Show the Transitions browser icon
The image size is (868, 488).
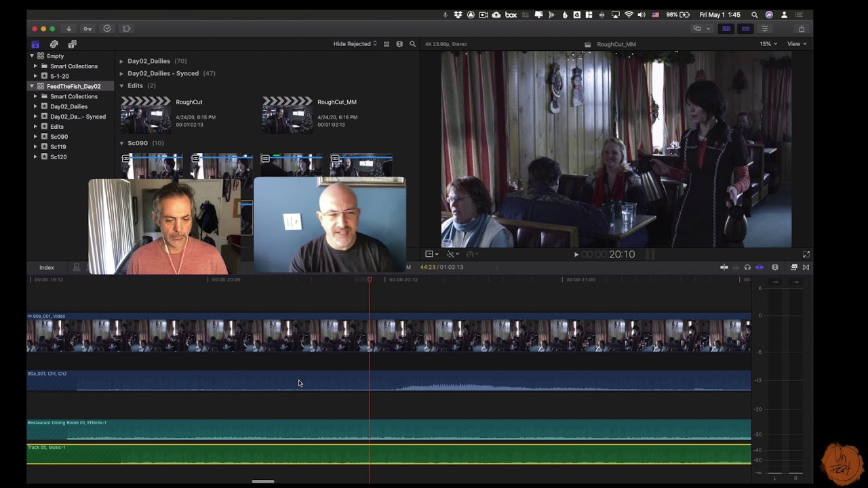coord(806,267)
